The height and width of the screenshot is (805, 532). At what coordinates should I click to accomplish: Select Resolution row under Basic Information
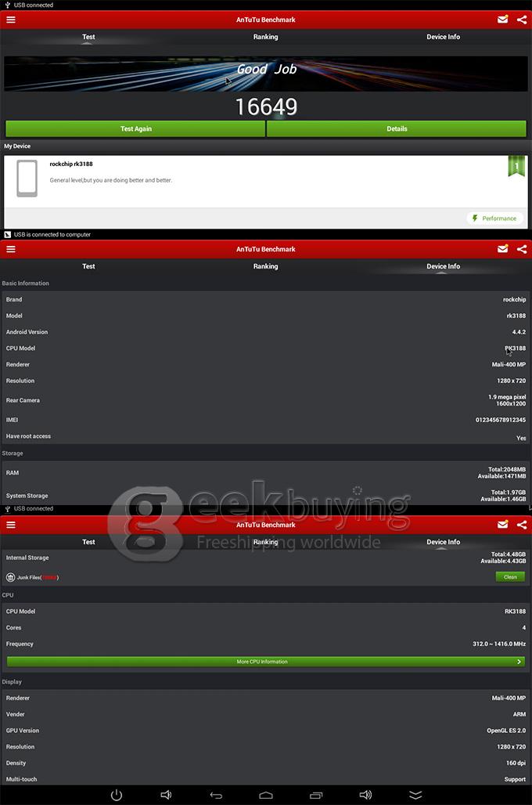266,381
